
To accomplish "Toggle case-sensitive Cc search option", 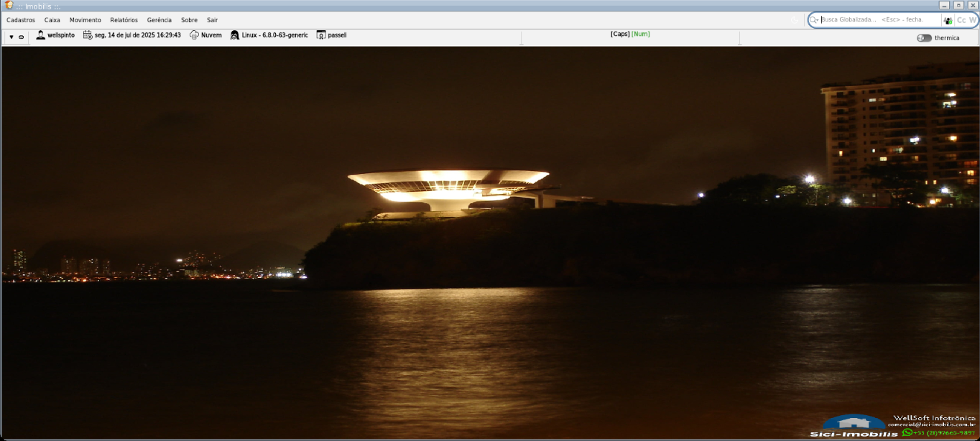I will (961, 20).
